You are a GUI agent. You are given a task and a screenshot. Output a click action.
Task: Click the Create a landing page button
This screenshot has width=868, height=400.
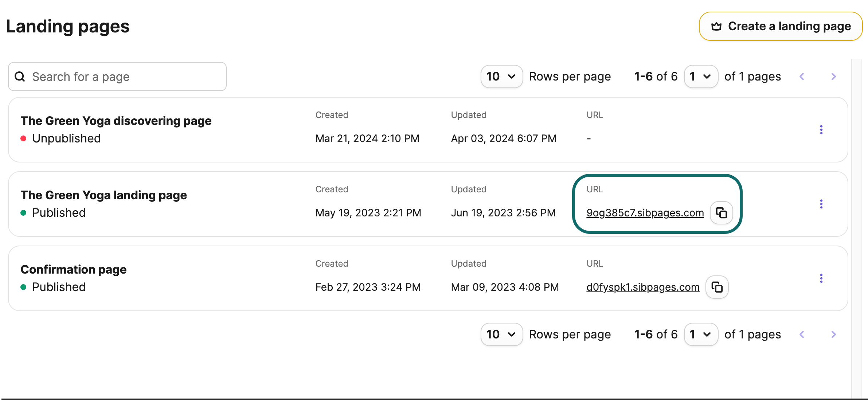tap(781, 26)
